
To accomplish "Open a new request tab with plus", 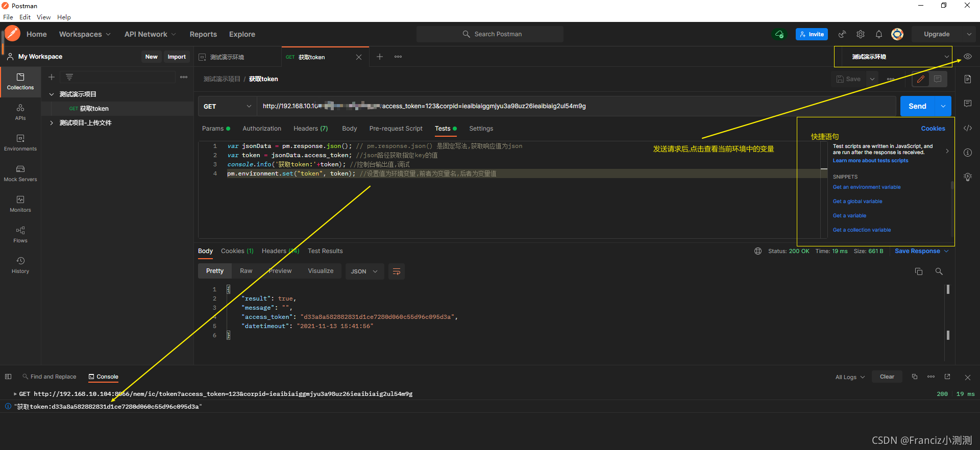I will (x=380, y=57).
